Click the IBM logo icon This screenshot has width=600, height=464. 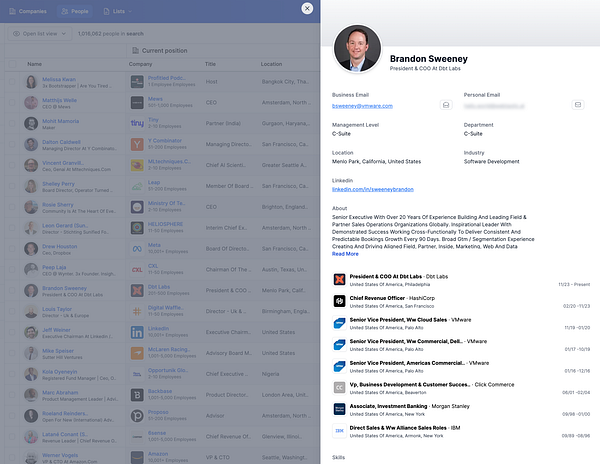click(339, 431)
